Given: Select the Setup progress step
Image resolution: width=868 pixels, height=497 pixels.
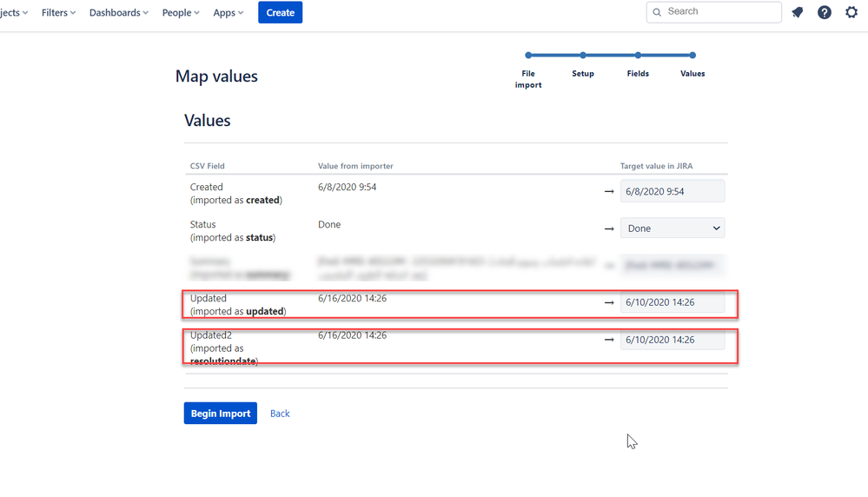Looking at the screenshot, I should [x=583, y=65].
